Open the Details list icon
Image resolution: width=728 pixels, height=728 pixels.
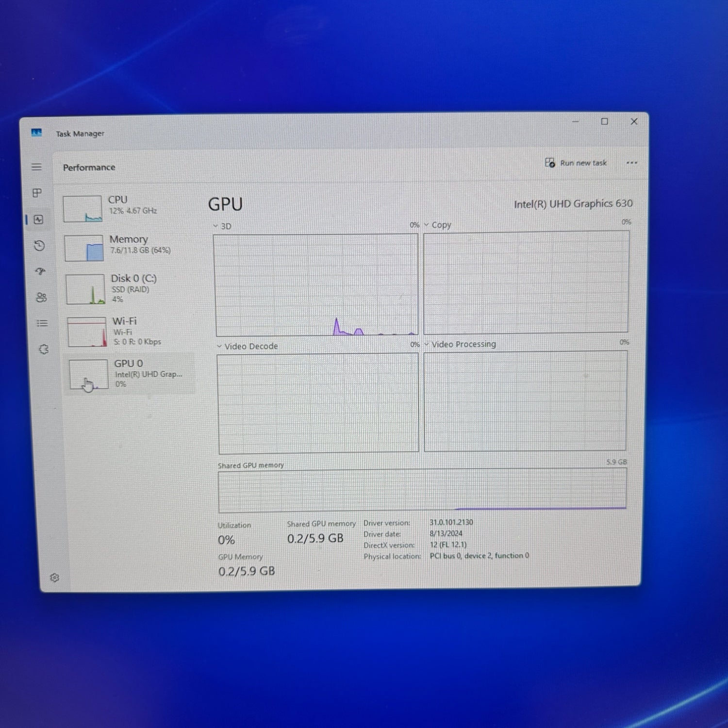click(x=42, y=323)
